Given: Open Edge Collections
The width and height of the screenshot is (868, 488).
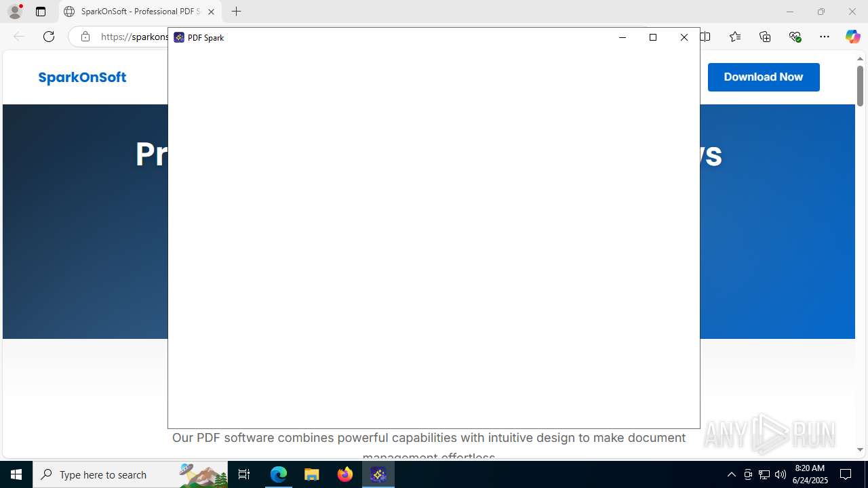Looking at the screenshot, I should coord(765,37).
